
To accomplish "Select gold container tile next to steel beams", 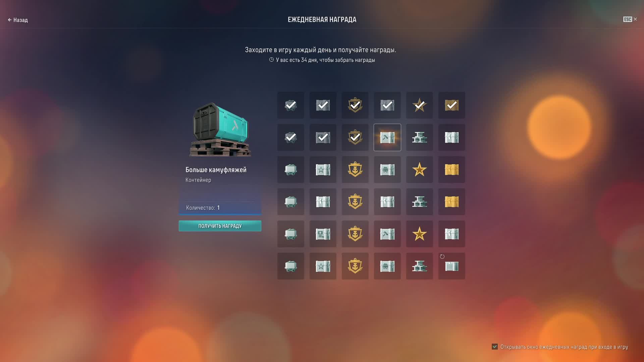I will point(451,202).
